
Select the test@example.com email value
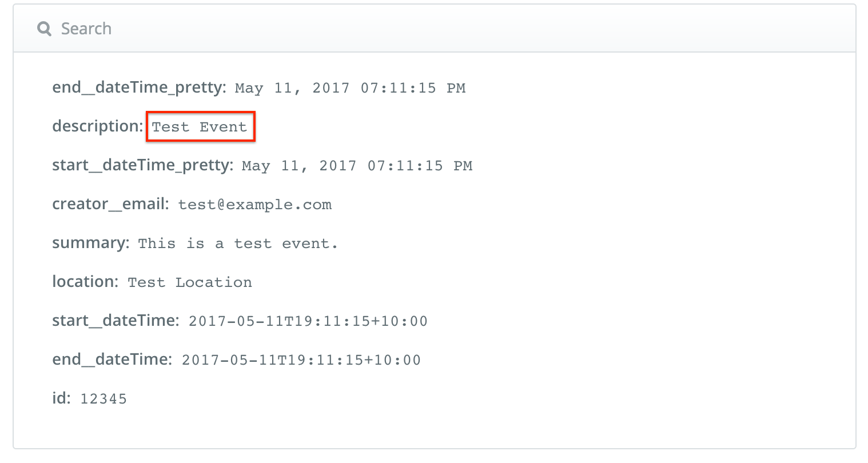click(x=255, y=205)
